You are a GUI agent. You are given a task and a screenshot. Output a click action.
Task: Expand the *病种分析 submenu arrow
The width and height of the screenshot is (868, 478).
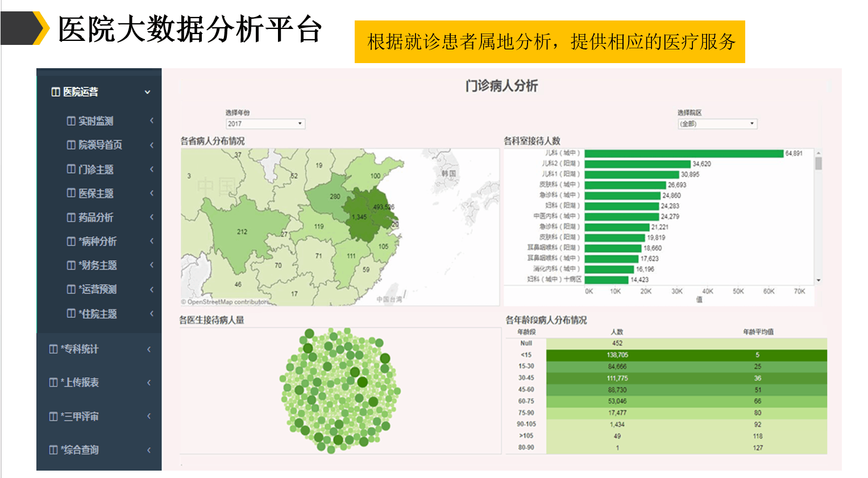pos(152,241)
